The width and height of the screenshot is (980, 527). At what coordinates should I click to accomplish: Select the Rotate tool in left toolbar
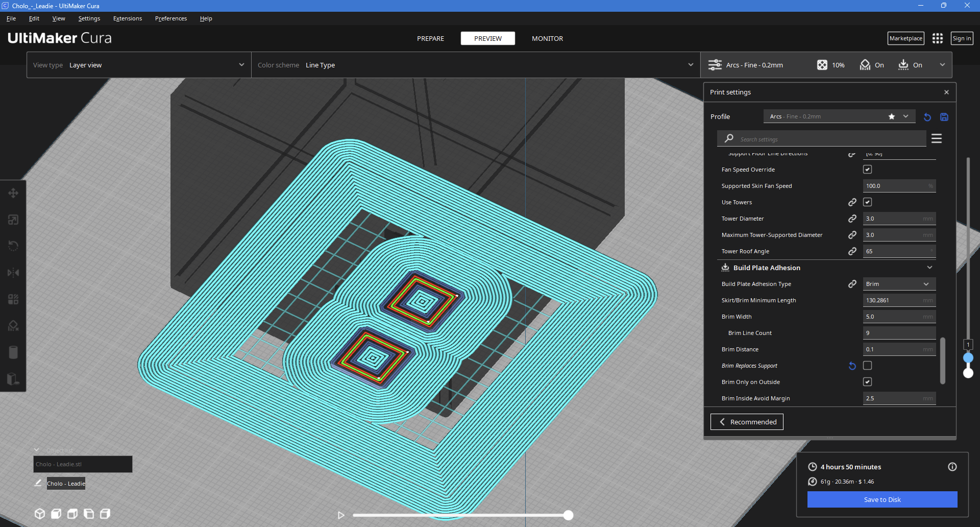(13, 246)
